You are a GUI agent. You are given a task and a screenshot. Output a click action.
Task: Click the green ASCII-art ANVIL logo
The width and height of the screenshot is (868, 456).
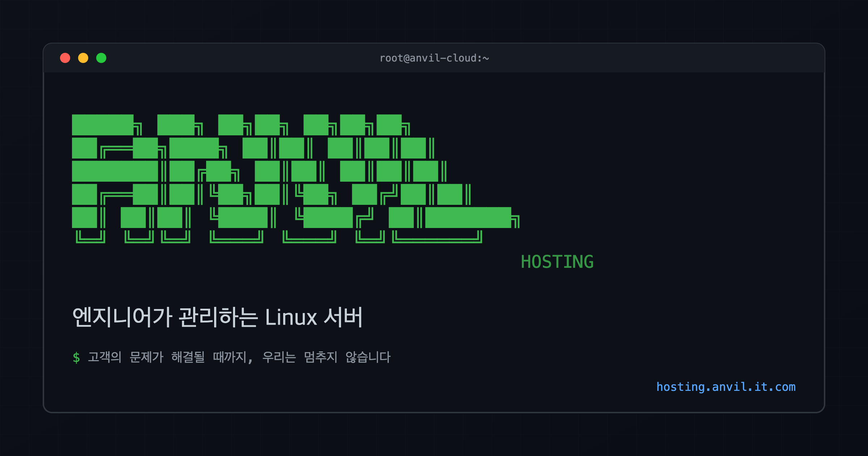(295, 179)
